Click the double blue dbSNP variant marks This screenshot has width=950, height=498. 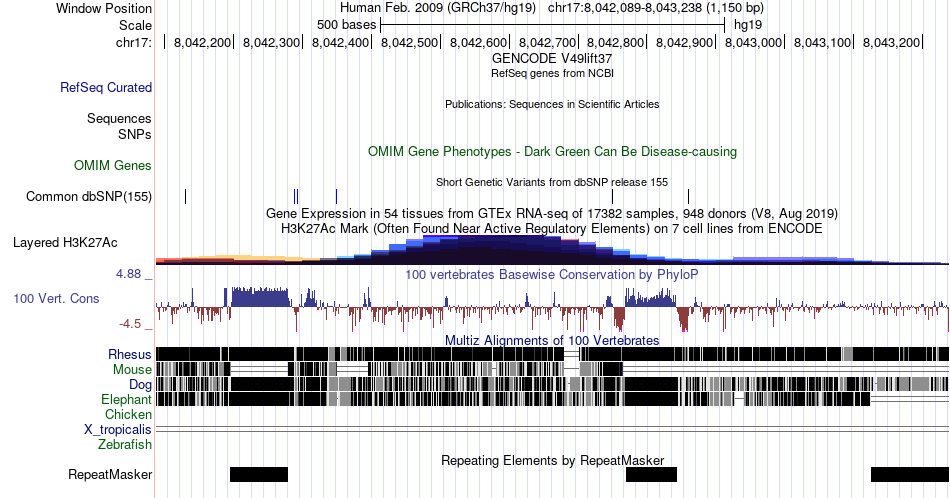(296, 196)
